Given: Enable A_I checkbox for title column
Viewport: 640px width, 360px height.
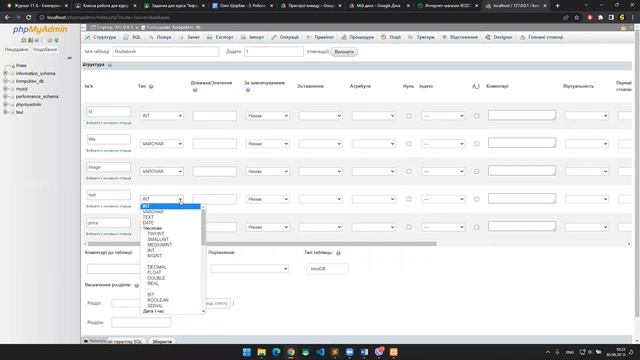Looking at the screenshot, I should 476,144.
